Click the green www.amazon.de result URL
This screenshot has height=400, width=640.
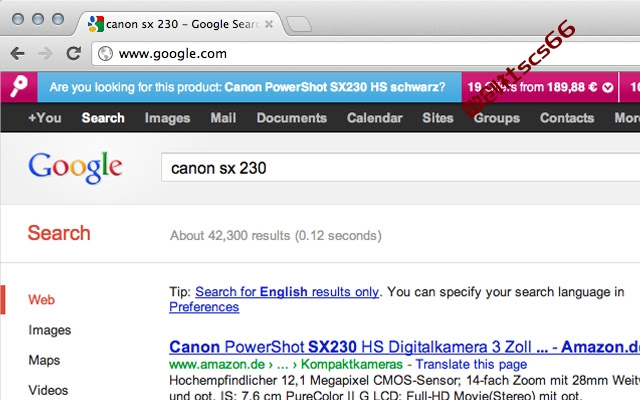pos(217,364)
